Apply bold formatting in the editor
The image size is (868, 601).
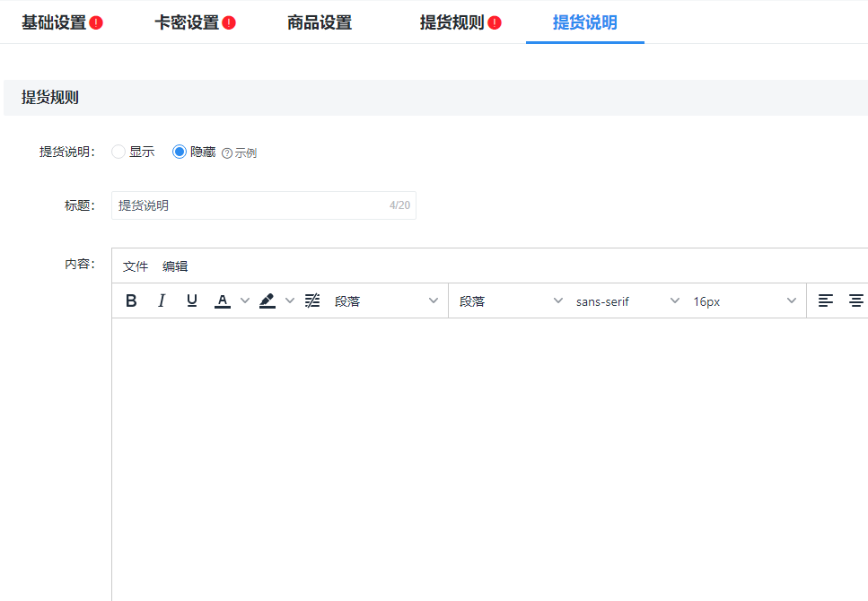click(x=131, y=300)
